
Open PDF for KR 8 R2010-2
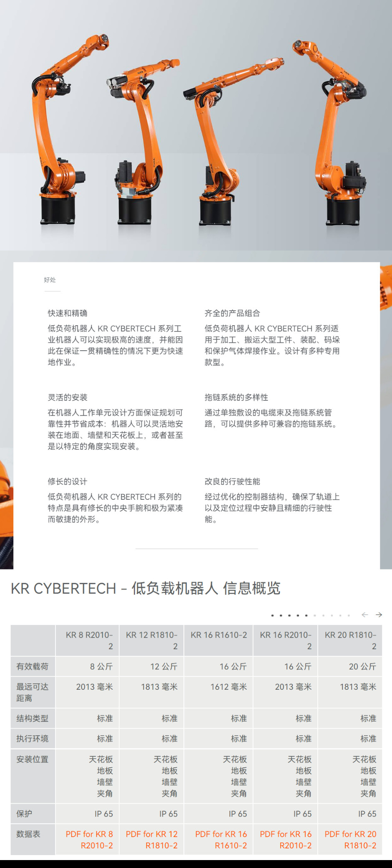[x=89, y=840]
